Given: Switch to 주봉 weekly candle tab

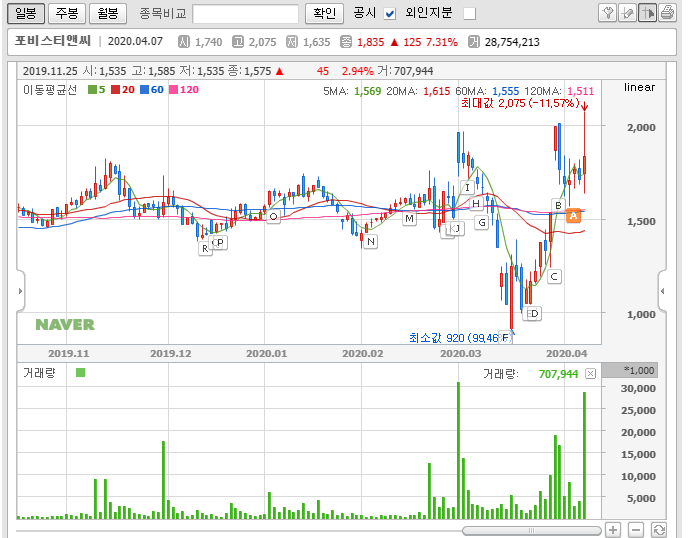Looking at the screenshot, I should click(67, 13).
